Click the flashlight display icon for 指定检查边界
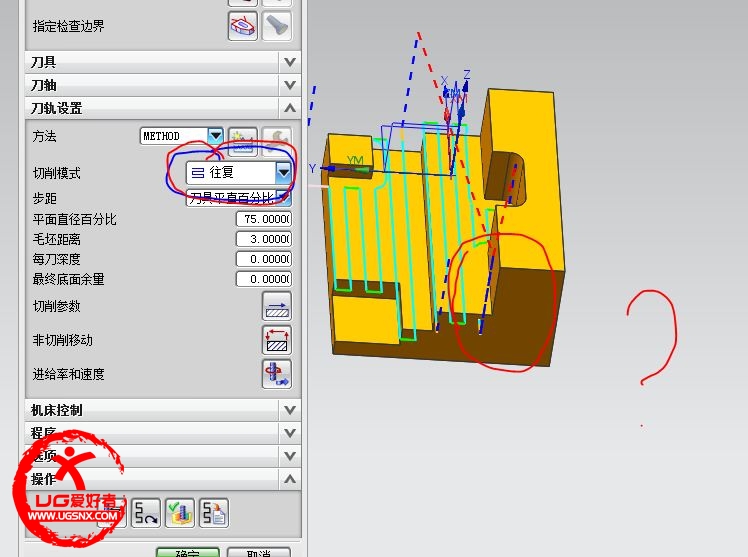The image size is (748, 557). tap(277, 26)
